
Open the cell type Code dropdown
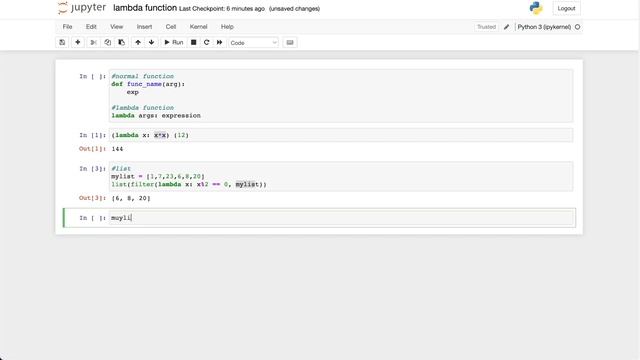tap(253, 43)
